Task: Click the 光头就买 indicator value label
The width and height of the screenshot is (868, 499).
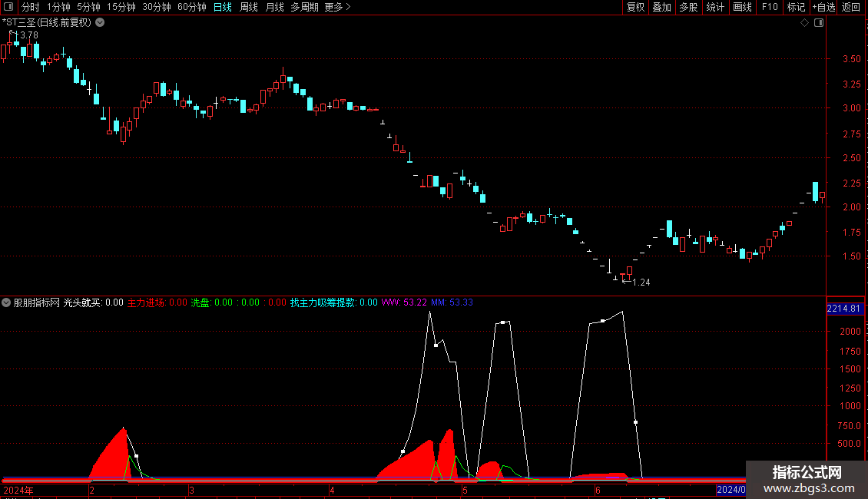Action: [93, 302]
